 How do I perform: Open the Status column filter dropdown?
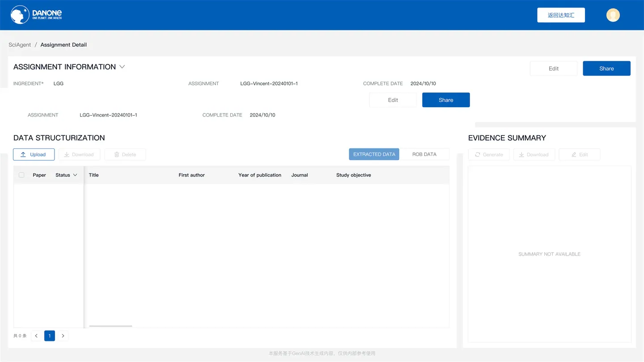pyautogui.click(x=75, y=175)
